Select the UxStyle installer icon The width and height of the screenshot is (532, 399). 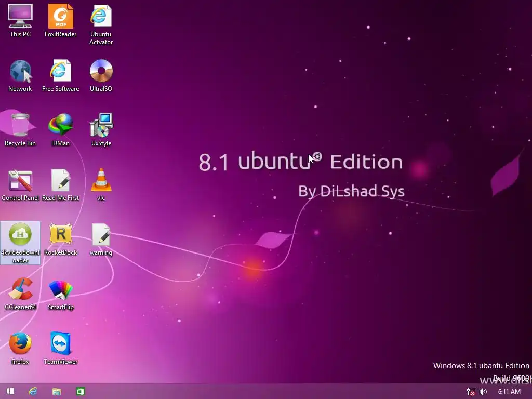pyautogui.click(x=101, y=130)
